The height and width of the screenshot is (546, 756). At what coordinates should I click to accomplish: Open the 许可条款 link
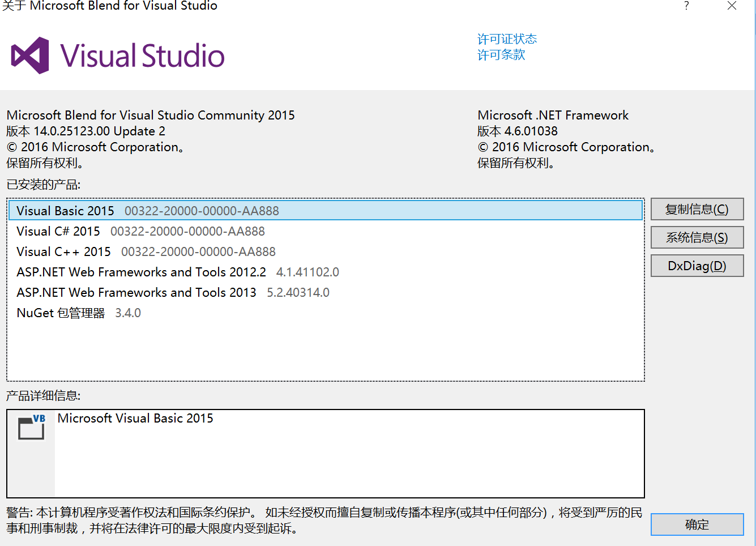pos(501,55)
